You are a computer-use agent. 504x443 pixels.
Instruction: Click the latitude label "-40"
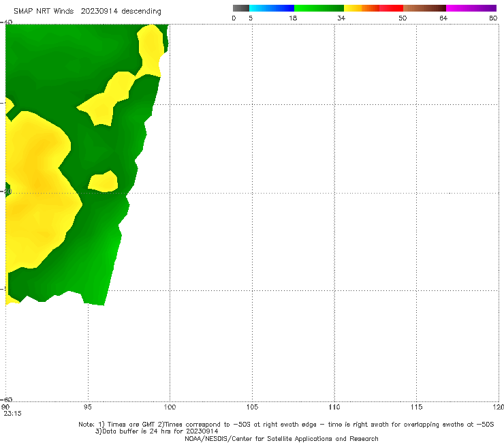[x=6, y=22]
